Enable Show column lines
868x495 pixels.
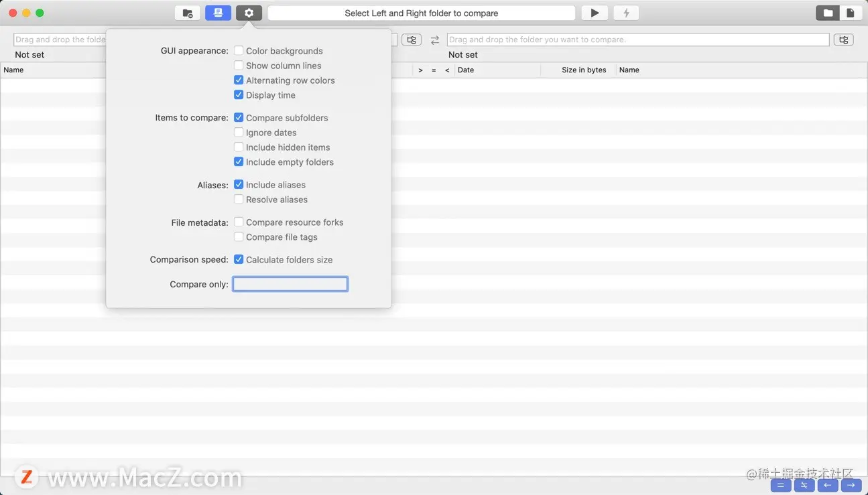239,66
